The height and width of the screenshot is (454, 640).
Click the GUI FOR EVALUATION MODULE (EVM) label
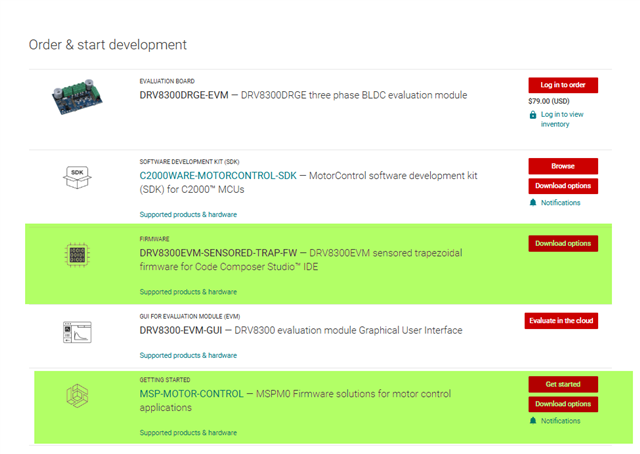(x=190, y=316)
